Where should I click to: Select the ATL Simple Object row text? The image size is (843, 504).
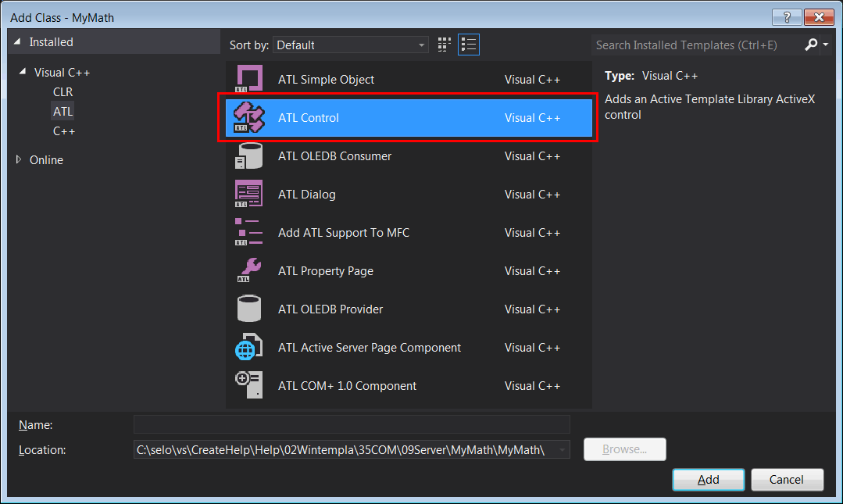click(x=326, y=80)
